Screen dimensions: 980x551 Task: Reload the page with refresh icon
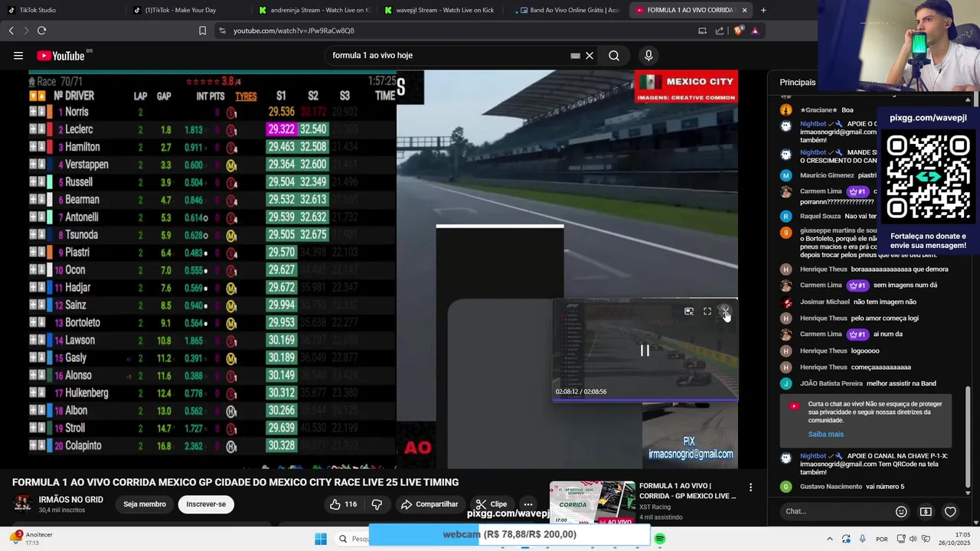(41, 31)
